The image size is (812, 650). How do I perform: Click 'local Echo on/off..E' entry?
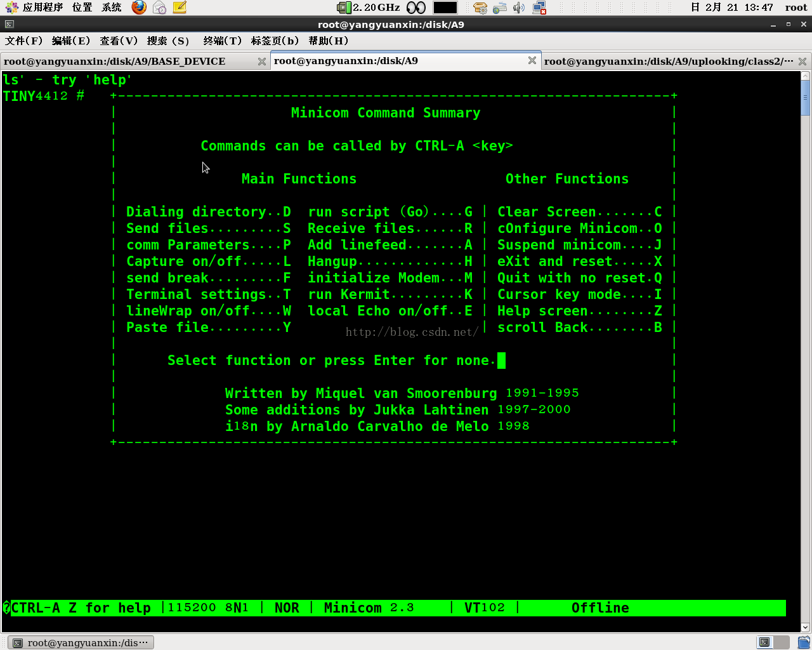pyautogui.click(x=390, y=311)
